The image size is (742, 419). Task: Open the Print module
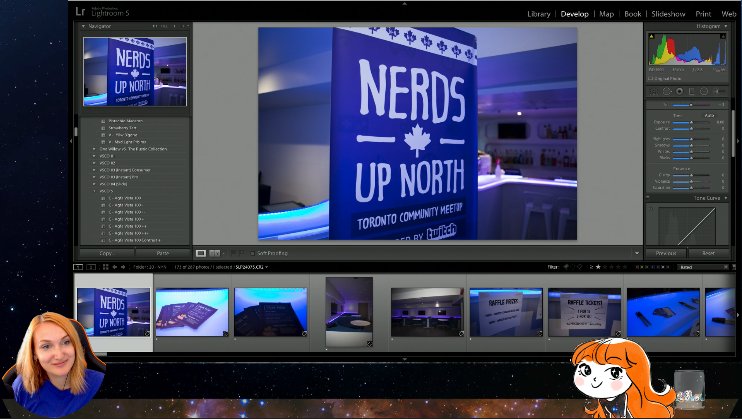point(703,14)
